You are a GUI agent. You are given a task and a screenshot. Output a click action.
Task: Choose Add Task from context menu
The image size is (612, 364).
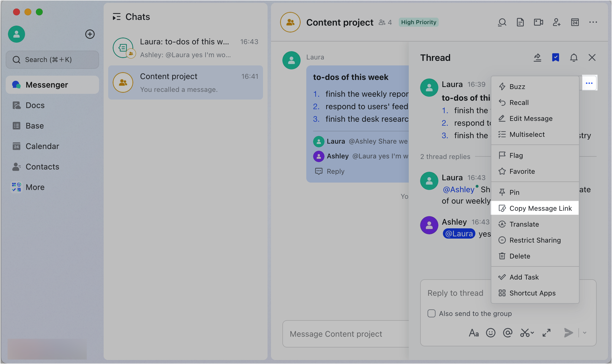point(524,277)
